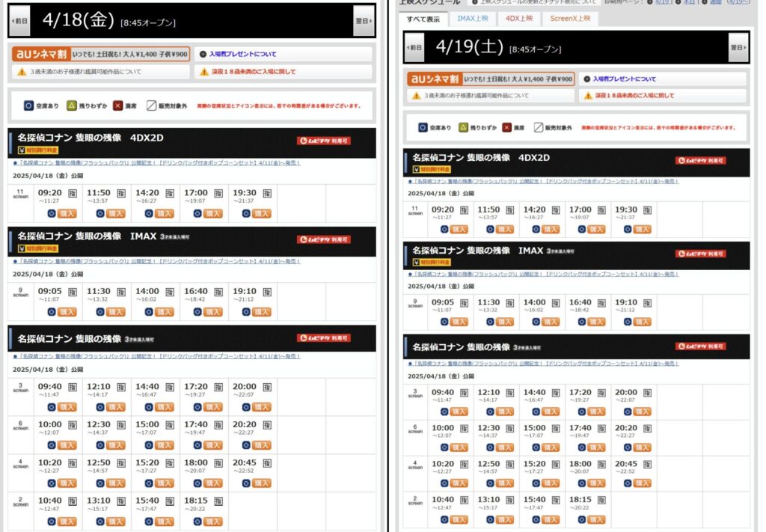
Task: Click the 4/19(土) date heading
Action: (469, 47)
